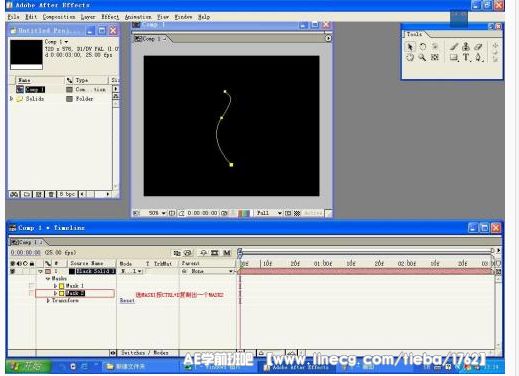The height and width of the screenshot is (376, 519).
Task: Open the Composition menu
Action: click(59, 17)
